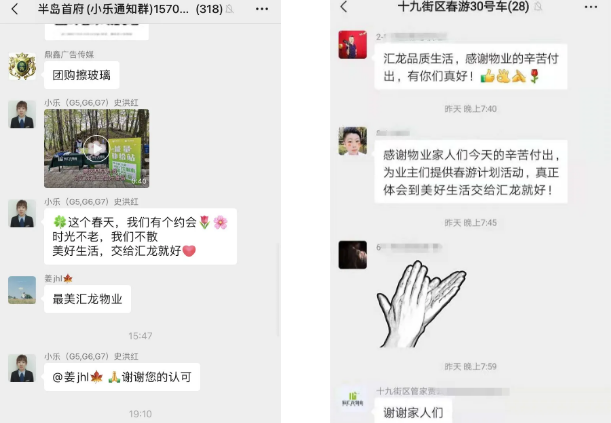Viewport: 611px width, 423px height.
Task: Tap the 谢谢家人们 message bubble
Action: [x=413, y=411]
